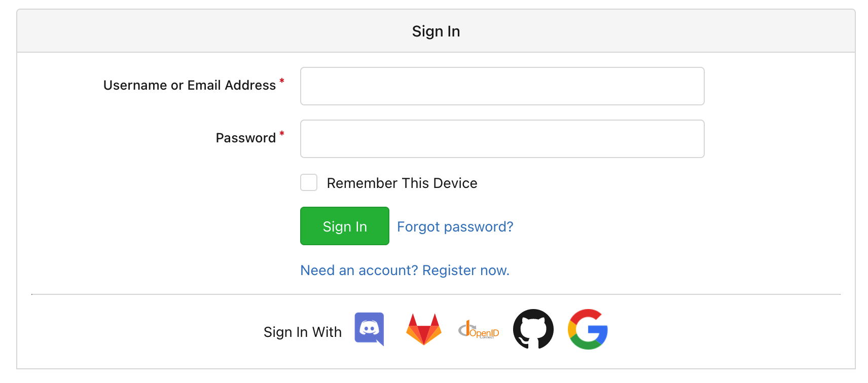Click the Password field label

245,138
